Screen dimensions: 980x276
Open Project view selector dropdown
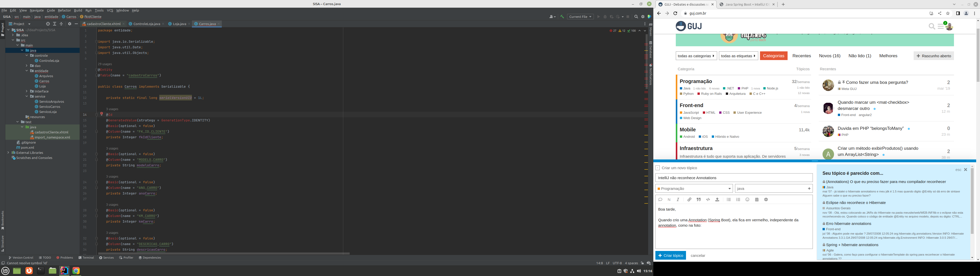click(19, 24)
